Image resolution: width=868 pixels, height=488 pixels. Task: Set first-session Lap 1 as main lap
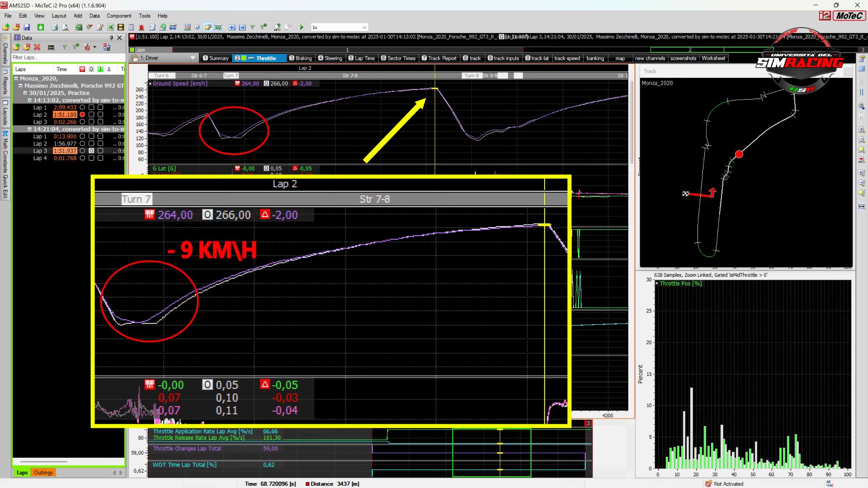click(82, 108)
